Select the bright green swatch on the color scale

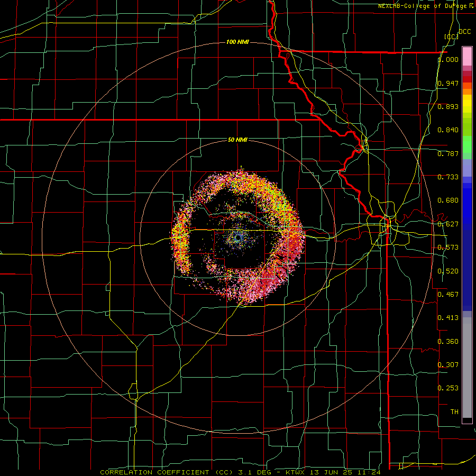tap(467, 144)
